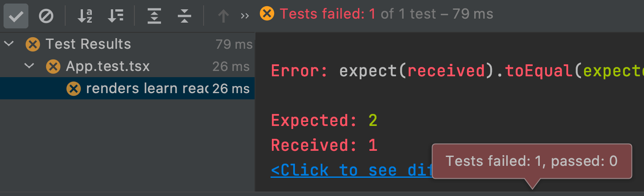Toggle the Show Ignored tests button
The height and width of the screenshot is (196, 644).
(46, 16)
